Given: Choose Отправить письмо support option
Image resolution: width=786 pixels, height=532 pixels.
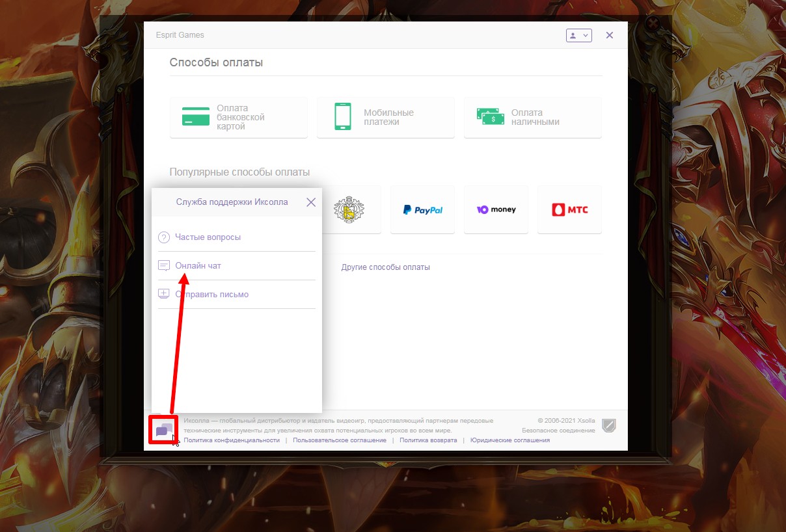Looking at the screenshot, I should tap(211, 295).
